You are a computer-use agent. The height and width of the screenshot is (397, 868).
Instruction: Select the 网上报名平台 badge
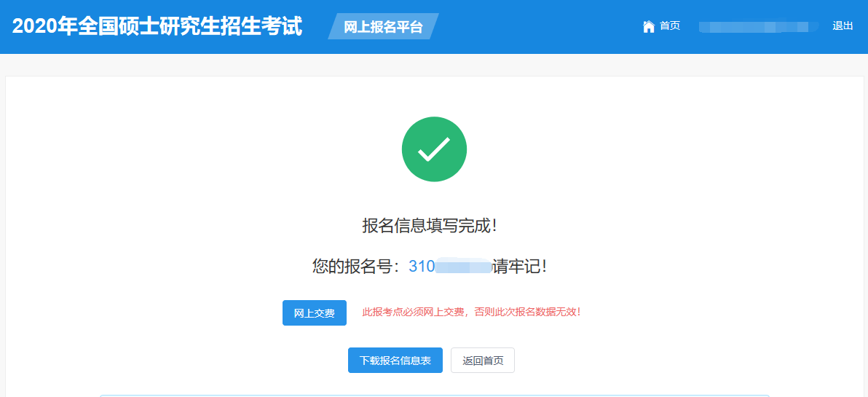(x=383, y=27)
